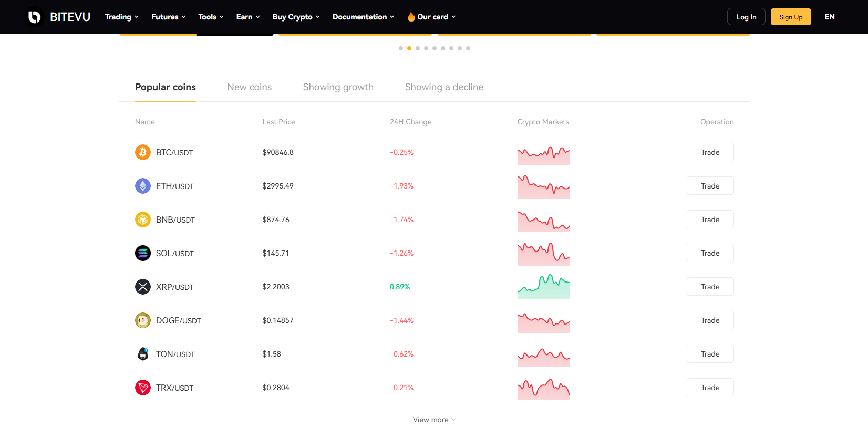Open the Showing a decline tab
The width and height of the screenshot is (868, 428).
tap(444, 87)
